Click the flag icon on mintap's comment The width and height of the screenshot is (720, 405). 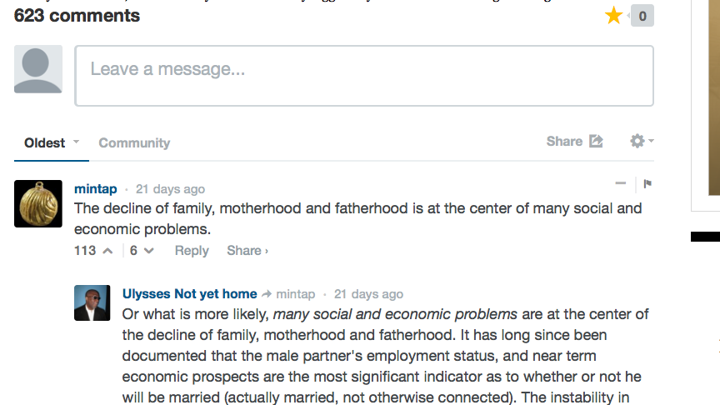pyautogui.click(x=647, y=184)
